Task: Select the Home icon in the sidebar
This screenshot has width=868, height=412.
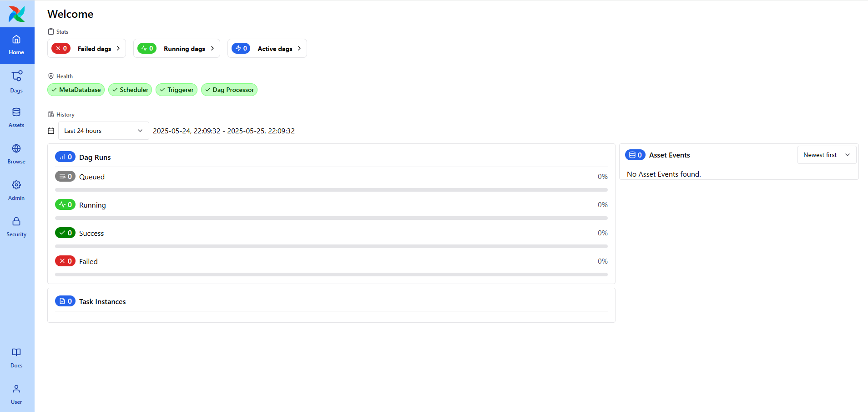Action: [x=16, y=45]
